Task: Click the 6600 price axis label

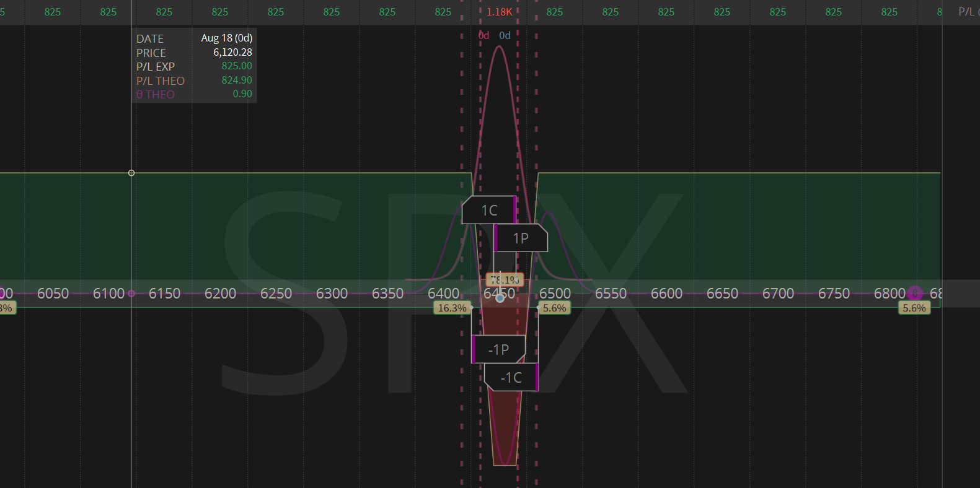Action: 666,293
